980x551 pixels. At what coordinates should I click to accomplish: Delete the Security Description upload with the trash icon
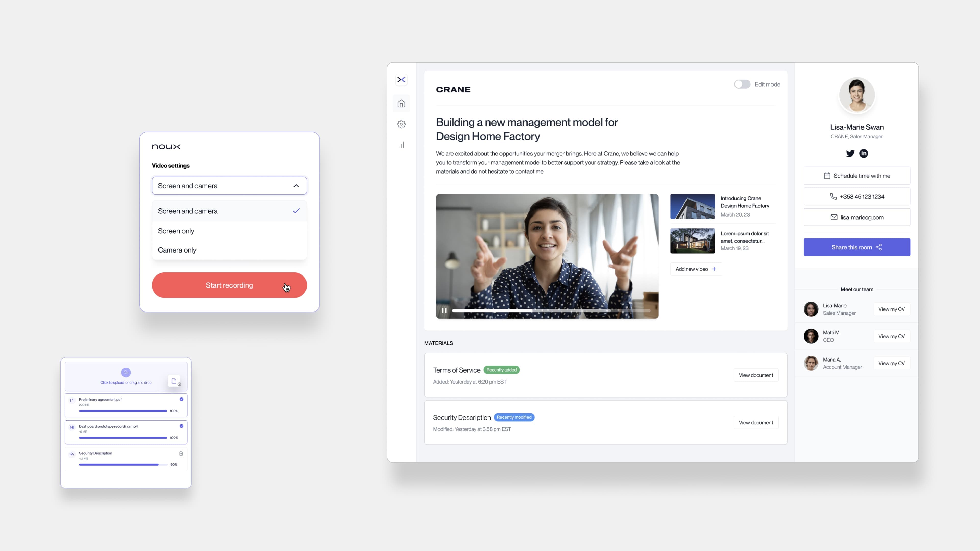tap(181, 453)
